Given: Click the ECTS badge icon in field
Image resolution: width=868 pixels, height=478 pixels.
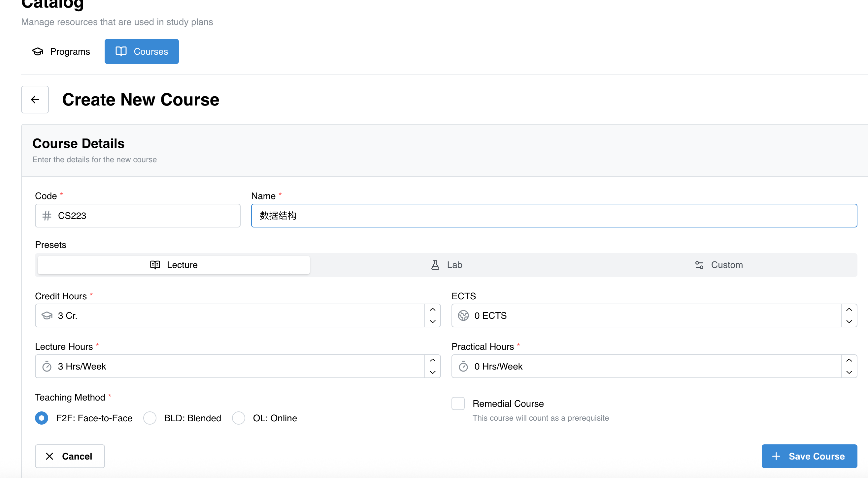Looking at the screenshot, I should [x=463, y=316].
